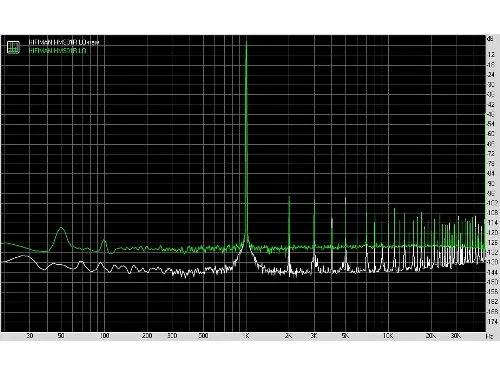Viewport: 500px width, 375px height.
Task: Click the green 2 kHz harmonic peak tip
Action: (x=289, y=197)
